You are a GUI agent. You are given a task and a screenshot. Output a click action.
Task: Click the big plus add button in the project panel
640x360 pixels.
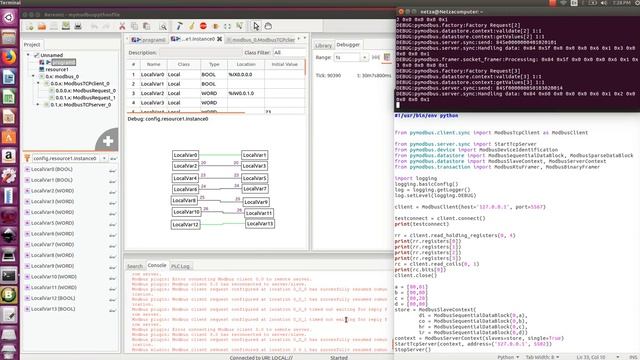pyautogui.click(x=108, y=141)
